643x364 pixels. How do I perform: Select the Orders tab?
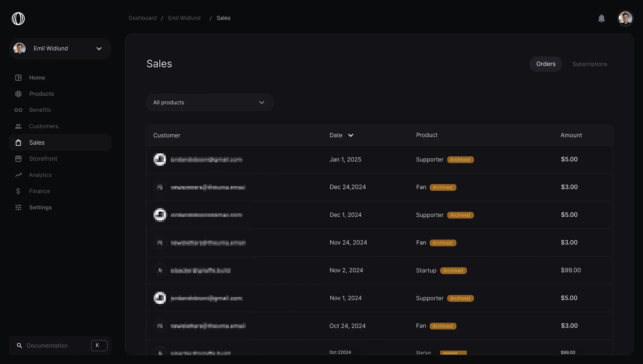[545, 64]
